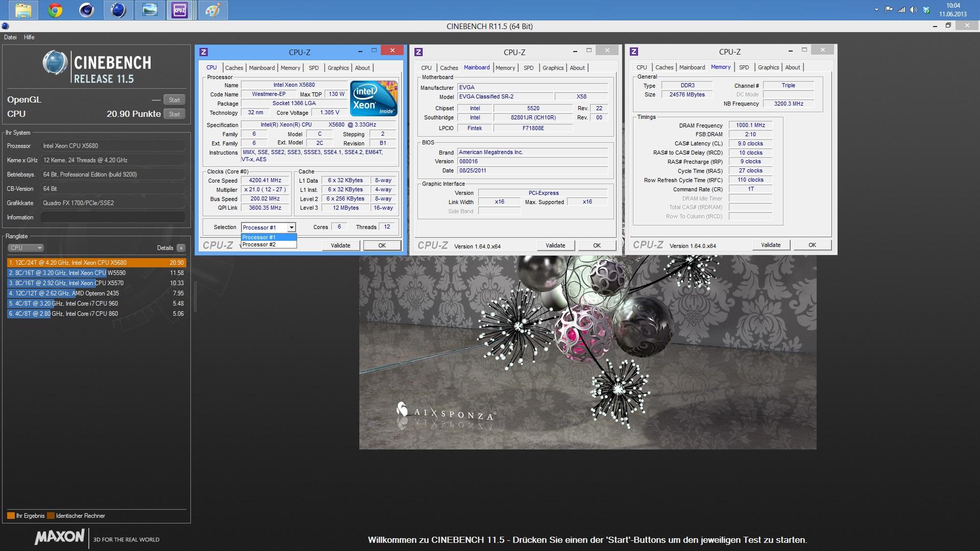This screenshot has height=551, width=980.
Task: Click the Prozessor field Intel Xeon CPU X5680
Action: click(x=113, y=146)
